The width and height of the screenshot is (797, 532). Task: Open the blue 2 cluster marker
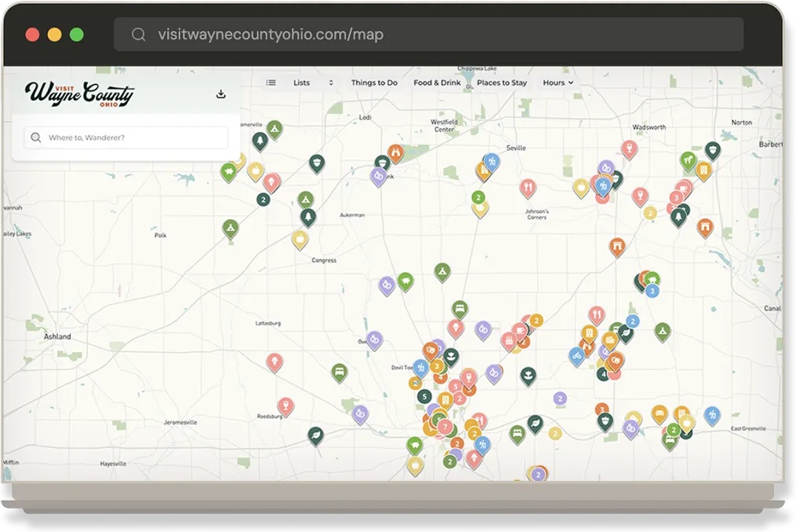point(632,321)
